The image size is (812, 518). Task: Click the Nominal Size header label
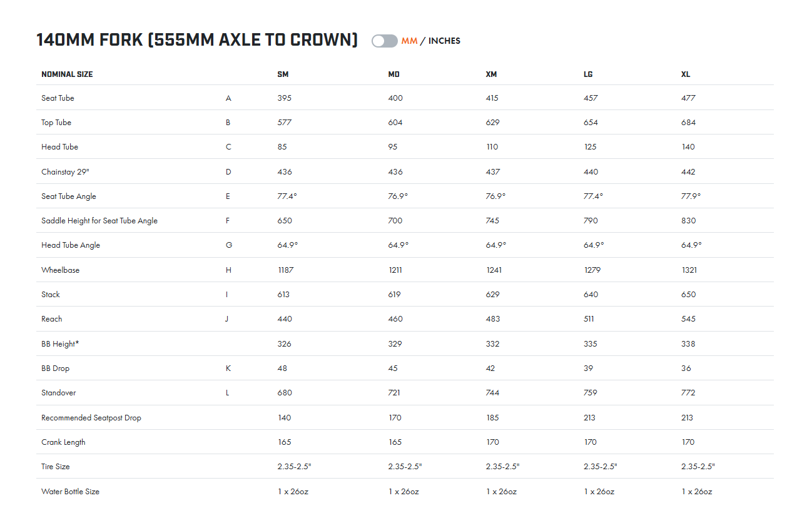pyautogui.click(x=67, y=74)
